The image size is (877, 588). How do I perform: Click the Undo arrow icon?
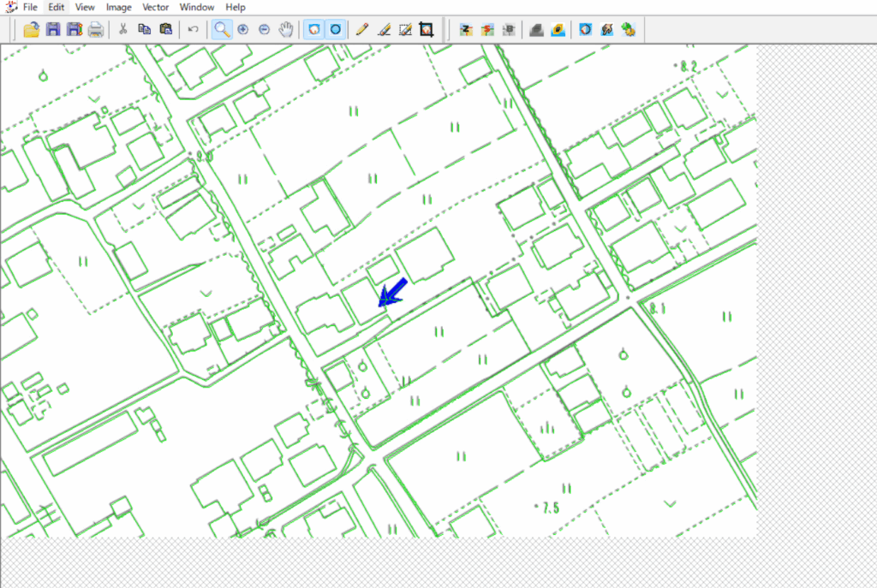[x=193, y=30]
